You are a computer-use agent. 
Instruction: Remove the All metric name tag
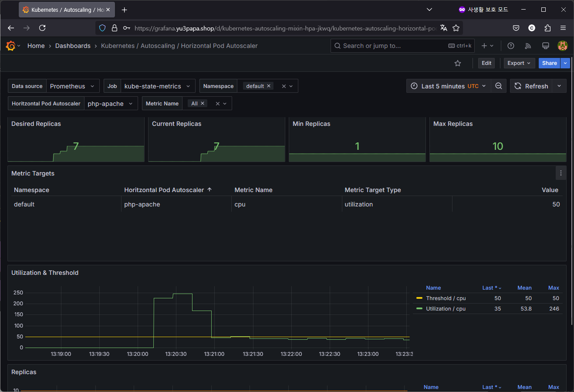pyautogui.click(x=203, y=103)
